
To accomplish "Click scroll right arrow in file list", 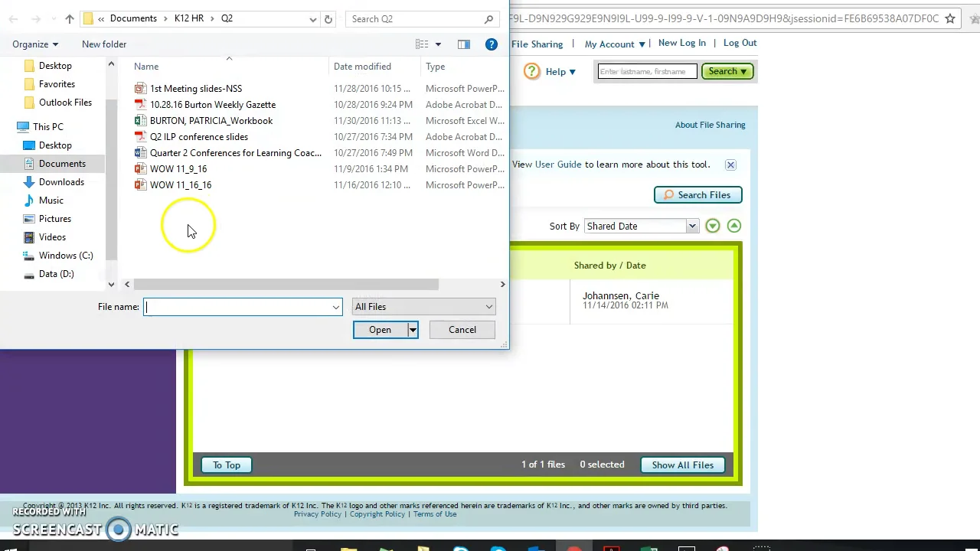I will pos(502,285).
